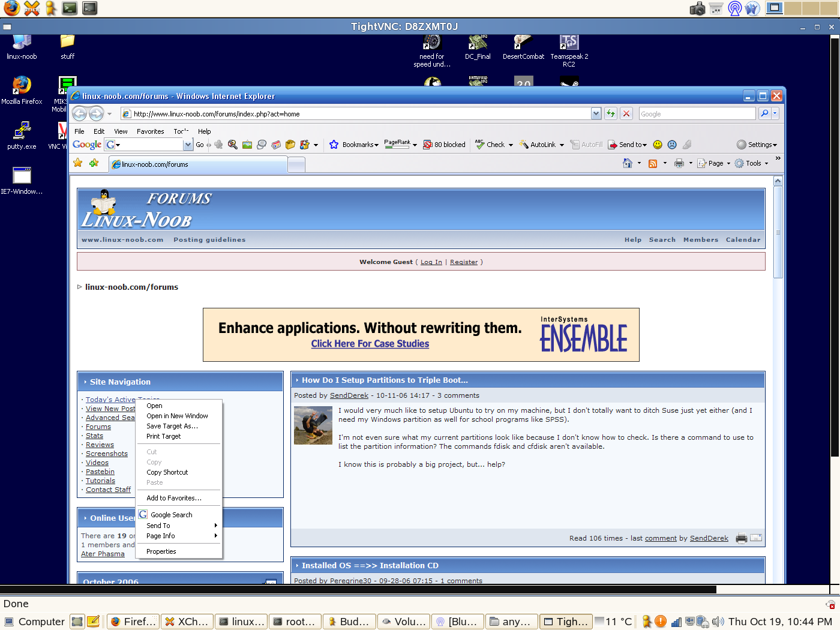840x630 pixels.
Task: Open the Favorites menu in Internet Explorer
Action: pos(150,131)
